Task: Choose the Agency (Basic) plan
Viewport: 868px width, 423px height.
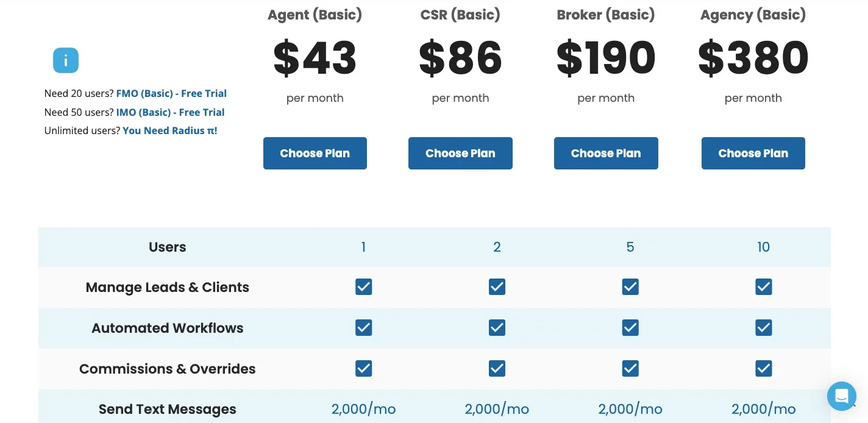Action: point(753,154)
